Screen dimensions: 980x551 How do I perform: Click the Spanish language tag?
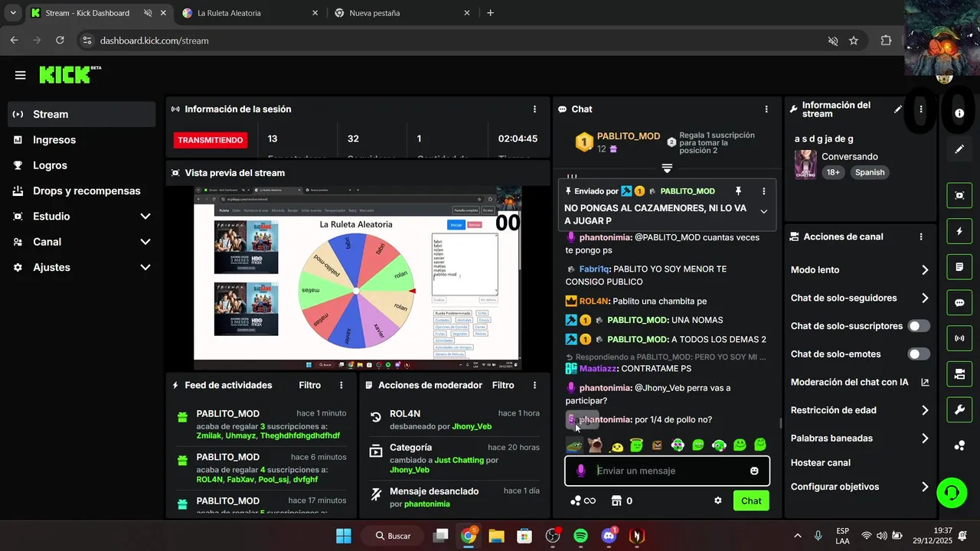[x=870, y=173]
